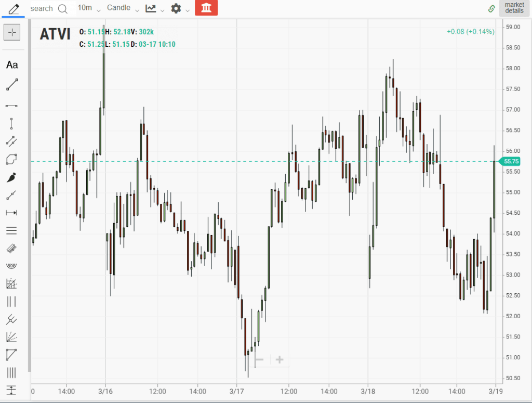Select the horizontal line segment tool

pos(12,106)
